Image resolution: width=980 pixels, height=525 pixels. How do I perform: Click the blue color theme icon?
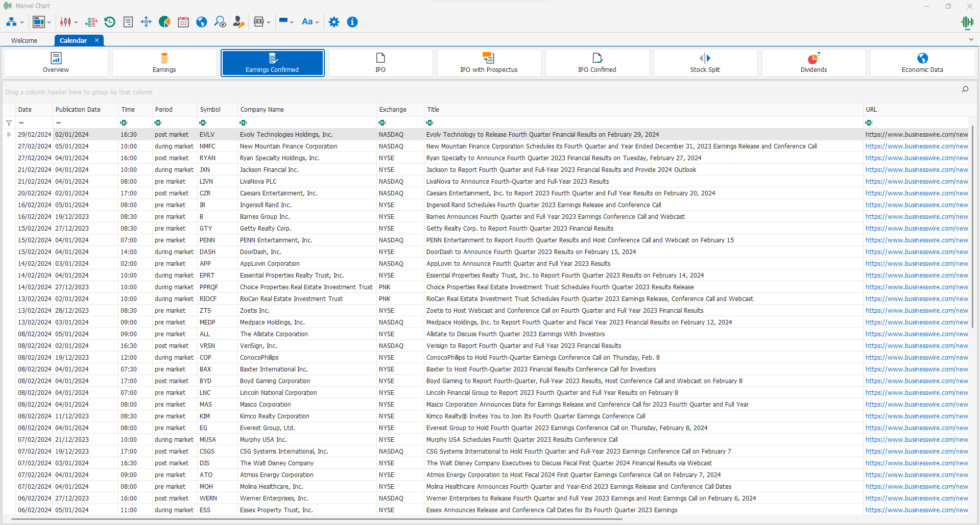point(283,21)
